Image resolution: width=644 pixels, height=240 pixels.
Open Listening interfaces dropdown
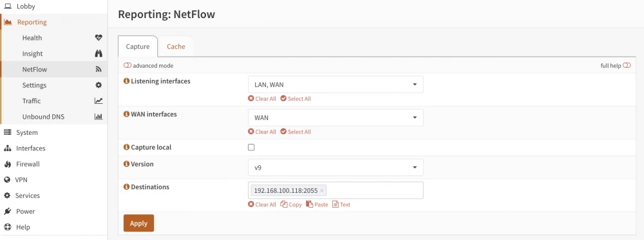click(336, 85)
